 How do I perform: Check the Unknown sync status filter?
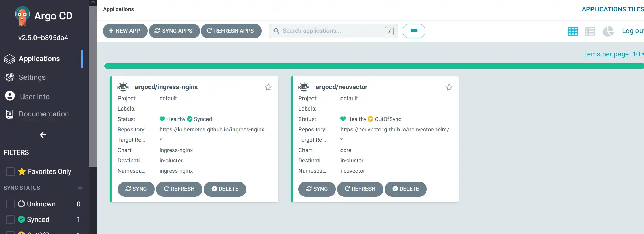tap(10, 204)
